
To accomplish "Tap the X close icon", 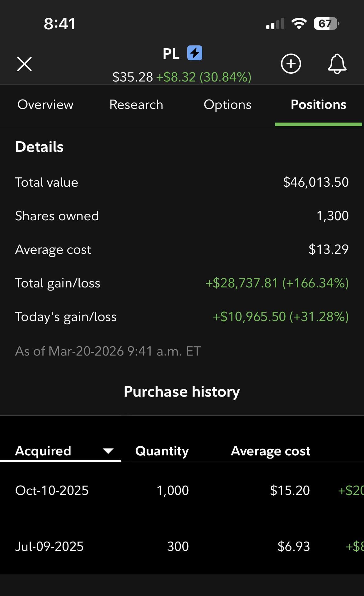I will (x=24, y=64).
